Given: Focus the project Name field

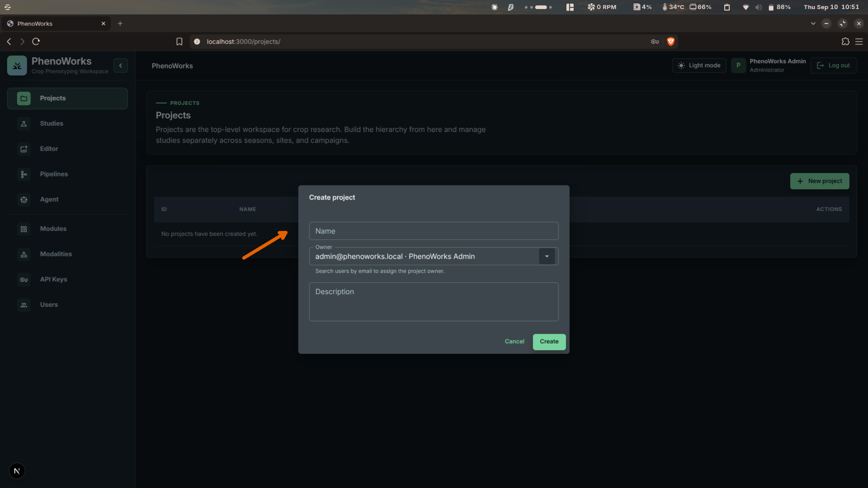Looking at the screenshot, I should pyautogui.click(x=434, y=231).
